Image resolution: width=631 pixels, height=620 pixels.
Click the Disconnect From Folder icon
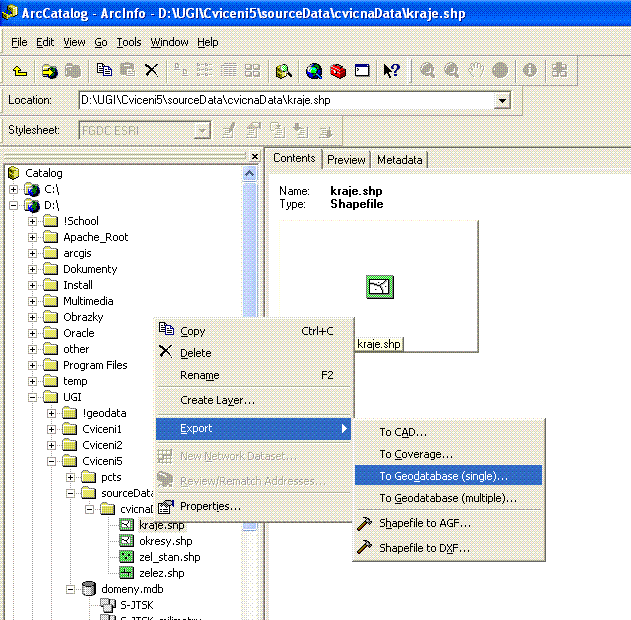(73, 71)
